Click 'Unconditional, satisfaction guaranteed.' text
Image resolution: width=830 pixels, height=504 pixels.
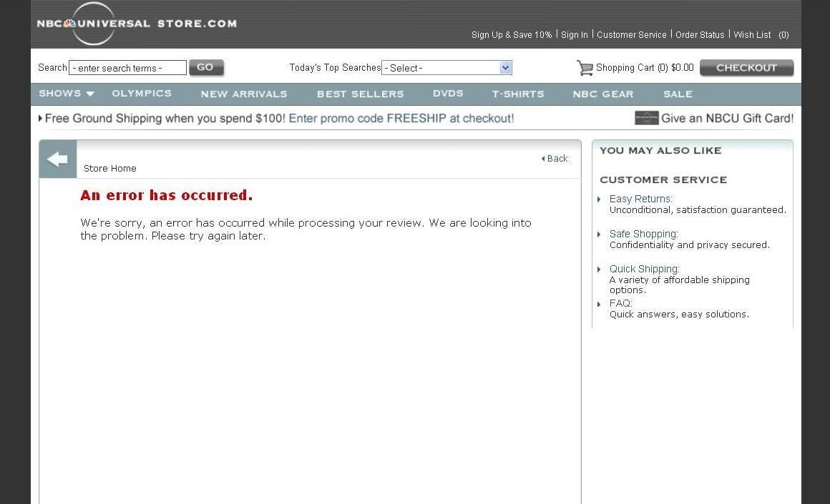click(x=698, y=210)
